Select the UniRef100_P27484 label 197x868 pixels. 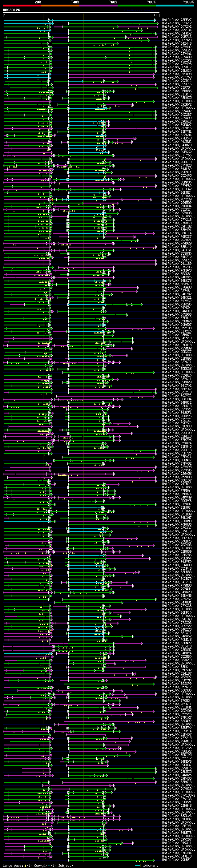click(x=177, y=291)
